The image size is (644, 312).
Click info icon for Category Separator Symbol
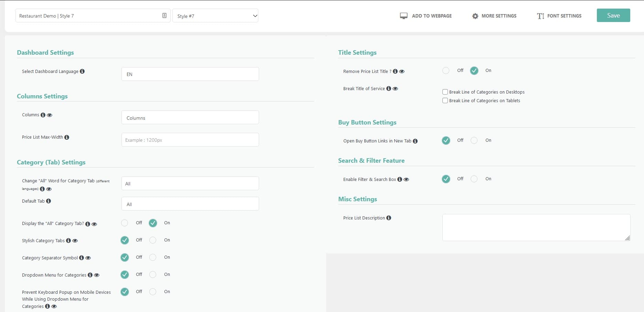[x=82, y=258]
